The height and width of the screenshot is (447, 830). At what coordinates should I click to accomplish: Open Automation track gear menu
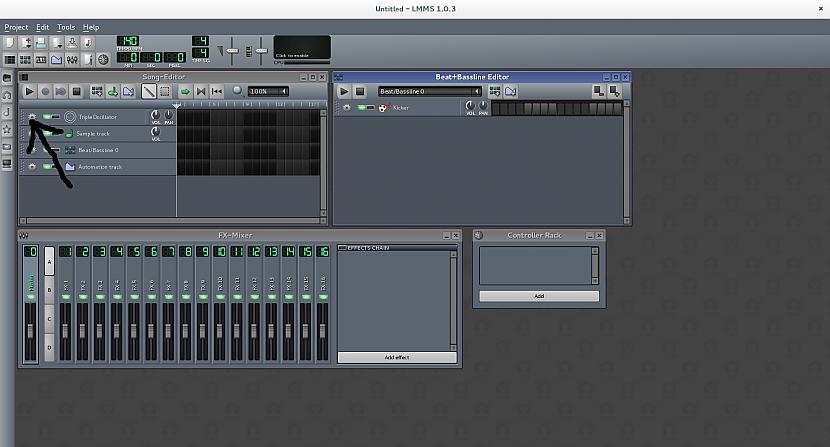[x=32, y=166]
